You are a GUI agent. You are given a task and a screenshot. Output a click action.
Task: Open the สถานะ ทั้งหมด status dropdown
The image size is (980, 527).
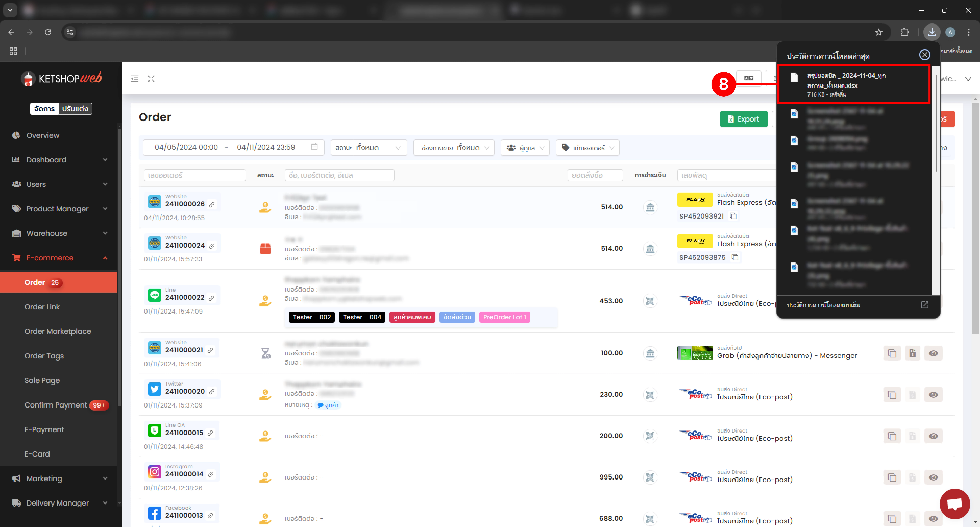[368, 148]
